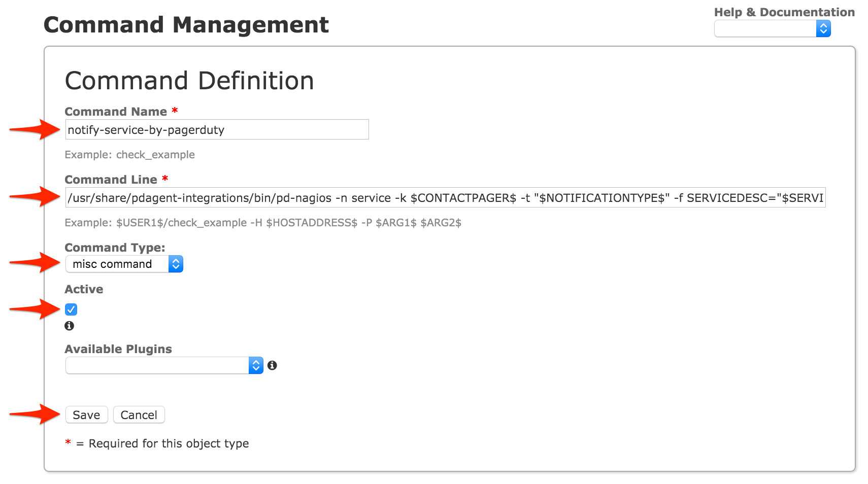
Task: Click the info icon below the Active checkbox
Action: pyautogui.click(x=70, y=326)
